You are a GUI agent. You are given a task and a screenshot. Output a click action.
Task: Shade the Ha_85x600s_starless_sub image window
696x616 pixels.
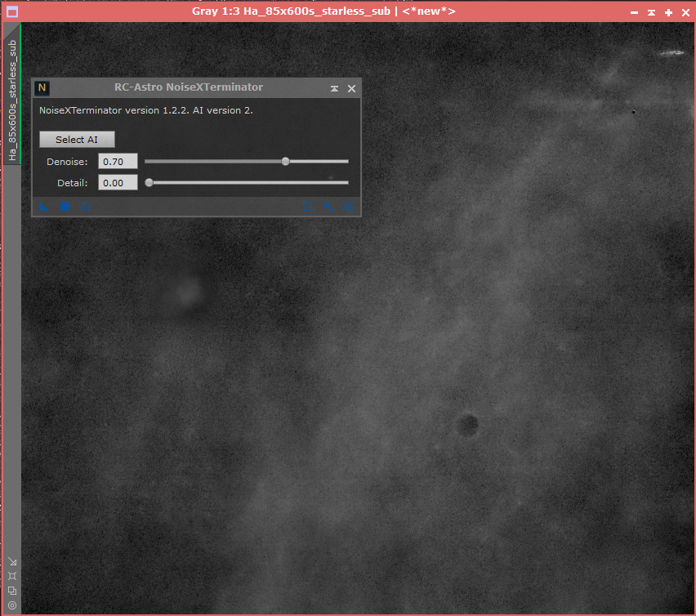pyautogui.click(x=651, y=13)
